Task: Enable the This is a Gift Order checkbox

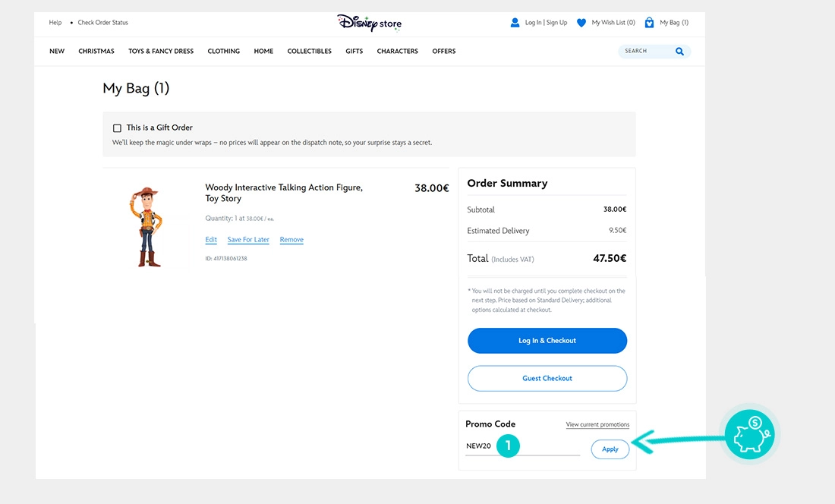Action: pos(118,128)
